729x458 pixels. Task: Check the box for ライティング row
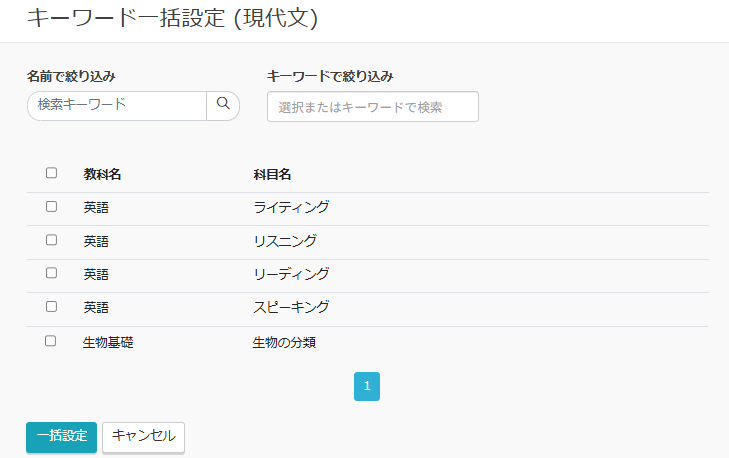(51, 207)
